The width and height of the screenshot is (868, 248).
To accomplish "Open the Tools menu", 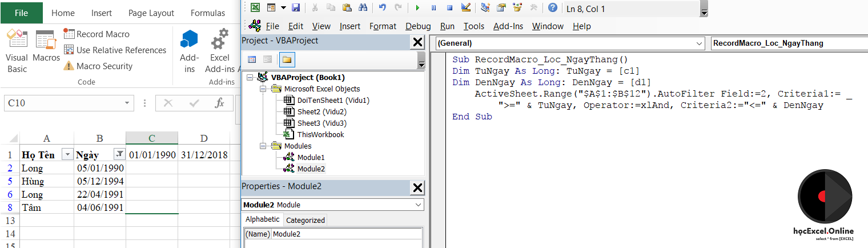I will pyautogui.click(x=474, y=26).
